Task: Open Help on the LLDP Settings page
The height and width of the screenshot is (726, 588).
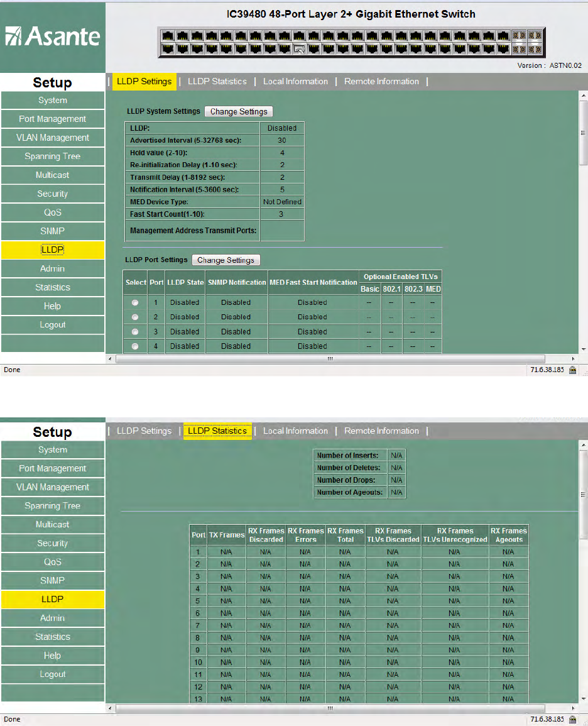Action: (53, 306)
